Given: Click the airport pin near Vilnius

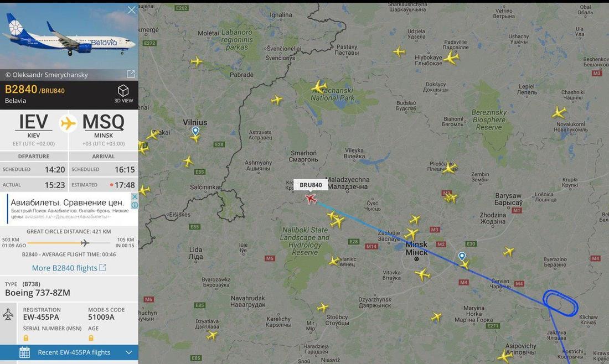Looking at the screenshot, I should (x=195, y=131).
